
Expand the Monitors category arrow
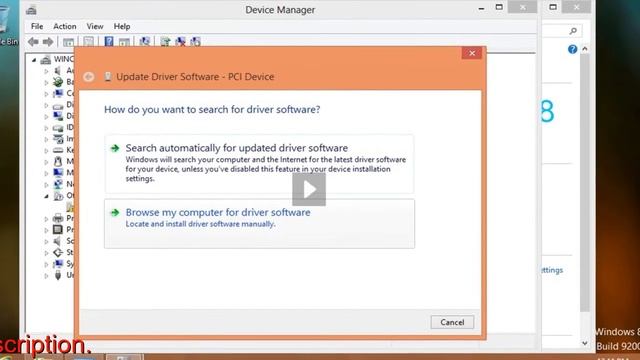point(46,173)
